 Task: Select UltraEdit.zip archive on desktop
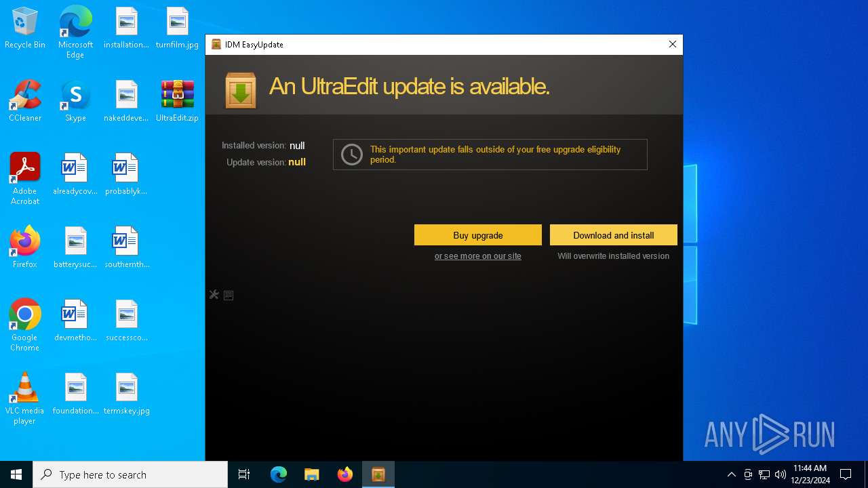coord(177,101)
